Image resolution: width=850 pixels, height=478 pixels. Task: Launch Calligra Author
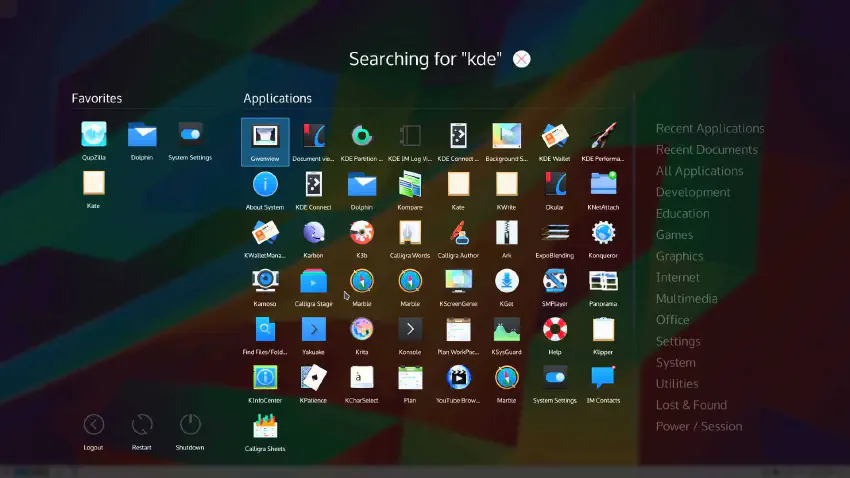[x=458, y=238]
